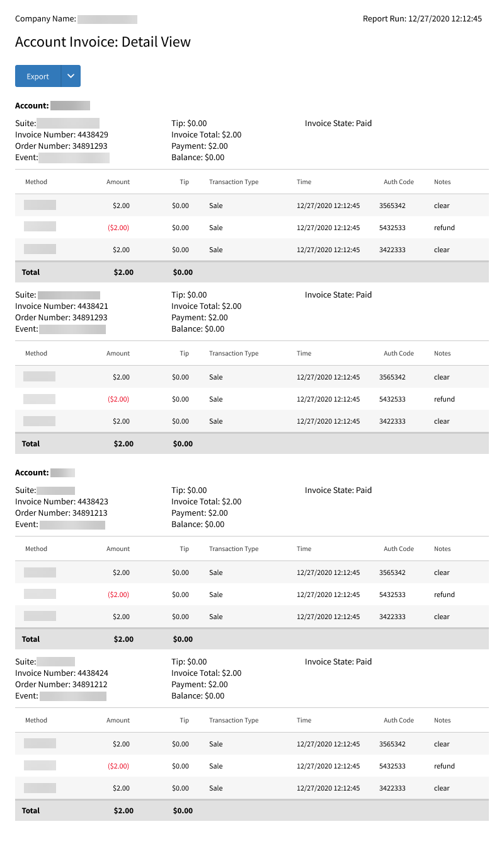Click the Account Invoice: Detail View heading
The width and height of the screenshot is (504, 853).
pyautogui.click(x=103, y=42)
